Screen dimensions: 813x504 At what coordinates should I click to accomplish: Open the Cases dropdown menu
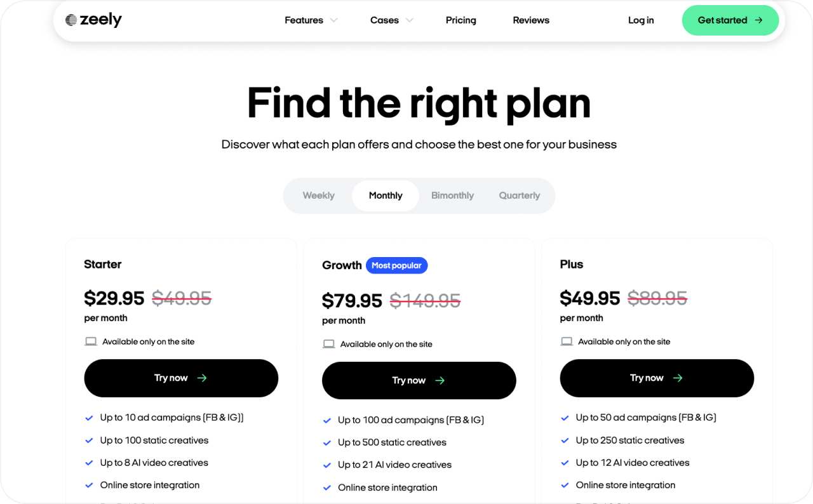391,20
